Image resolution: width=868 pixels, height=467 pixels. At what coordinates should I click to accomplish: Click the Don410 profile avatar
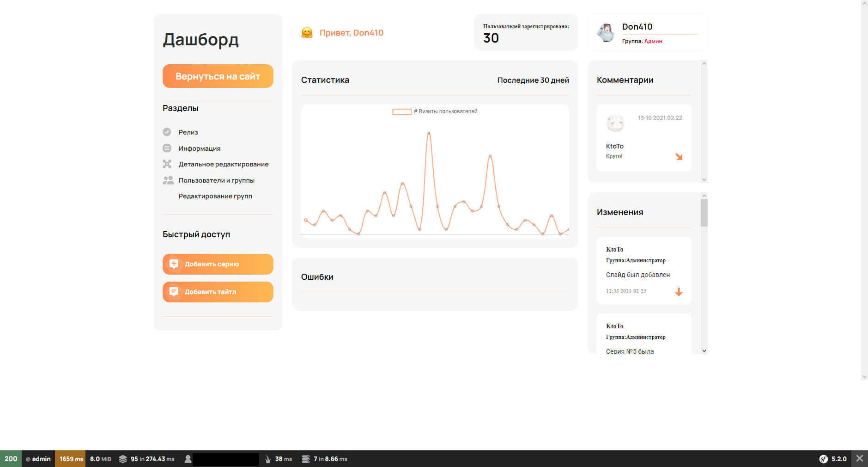coord(606,32)
